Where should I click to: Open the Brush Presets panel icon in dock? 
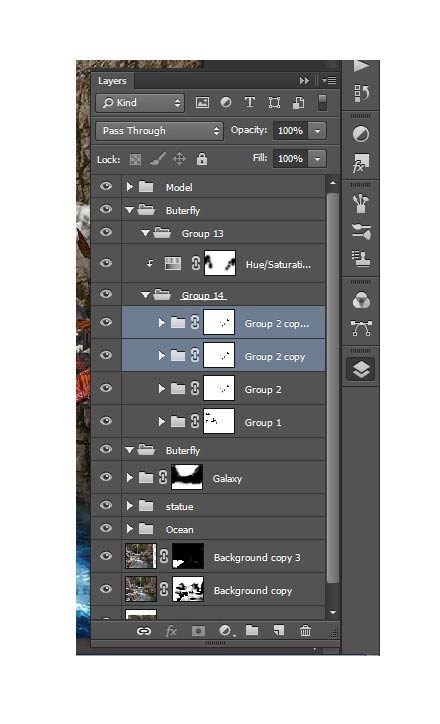tap(361, 231)
